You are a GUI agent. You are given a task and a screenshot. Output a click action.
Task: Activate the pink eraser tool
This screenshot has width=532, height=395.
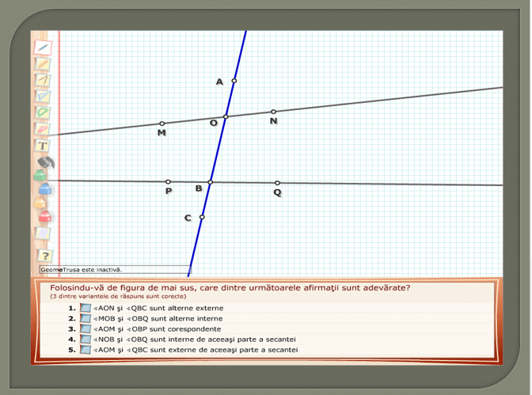tap(43, 128)
